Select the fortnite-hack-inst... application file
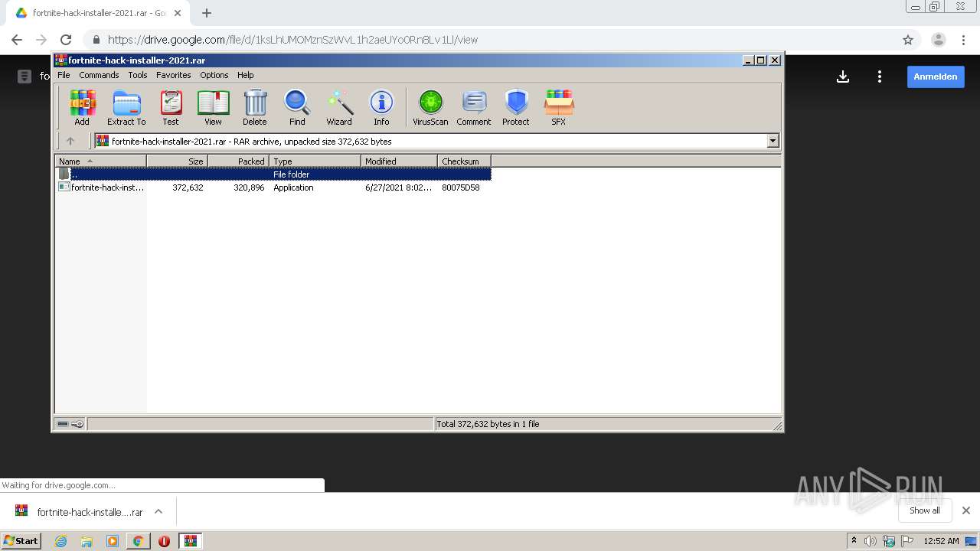Image resolution: width=980 pixels, height=551 pixels. [x=107, y=187]
